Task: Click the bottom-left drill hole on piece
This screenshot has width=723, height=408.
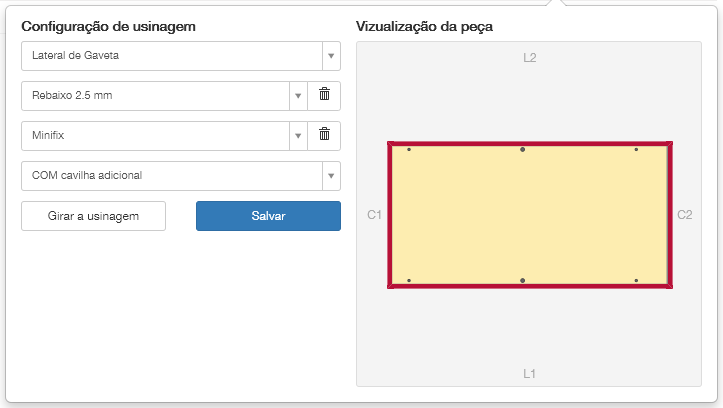Action: pyautogui.click(x=409, y=281)
